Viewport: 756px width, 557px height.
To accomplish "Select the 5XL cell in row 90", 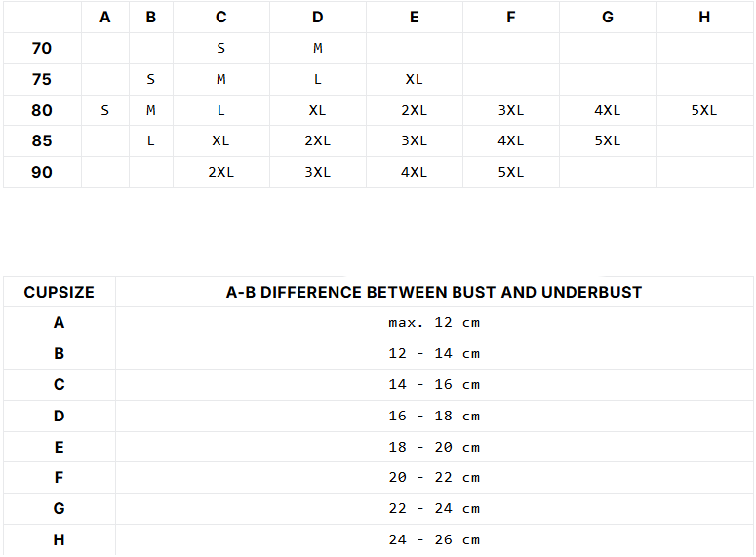I will point(510,172).
